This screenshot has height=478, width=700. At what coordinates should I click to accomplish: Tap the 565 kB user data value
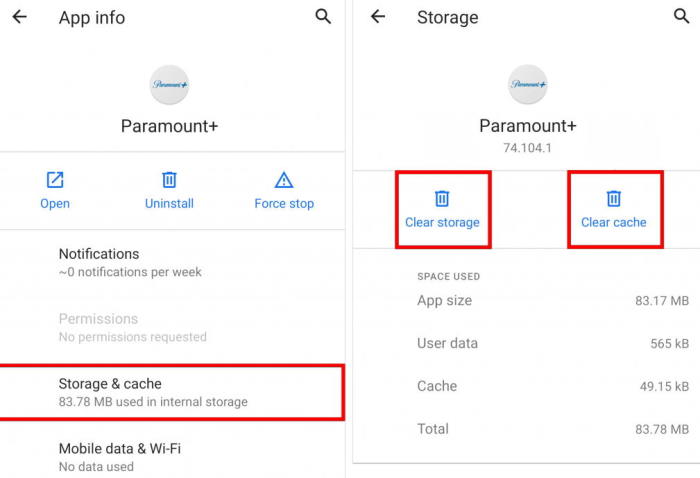670,344
